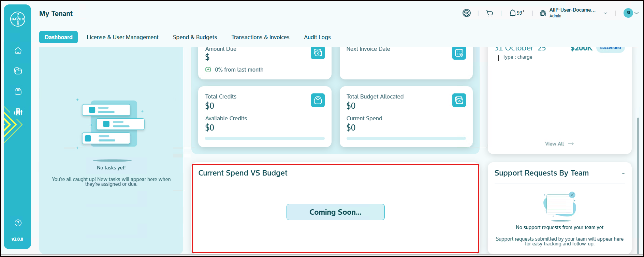Click the marketplace bag icon in sidebar

coord(18,91)
